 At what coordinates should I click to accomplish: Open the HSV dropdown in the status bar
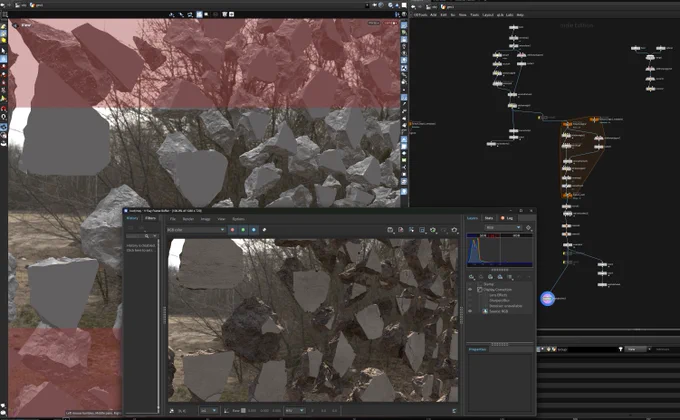coord(295,410)
